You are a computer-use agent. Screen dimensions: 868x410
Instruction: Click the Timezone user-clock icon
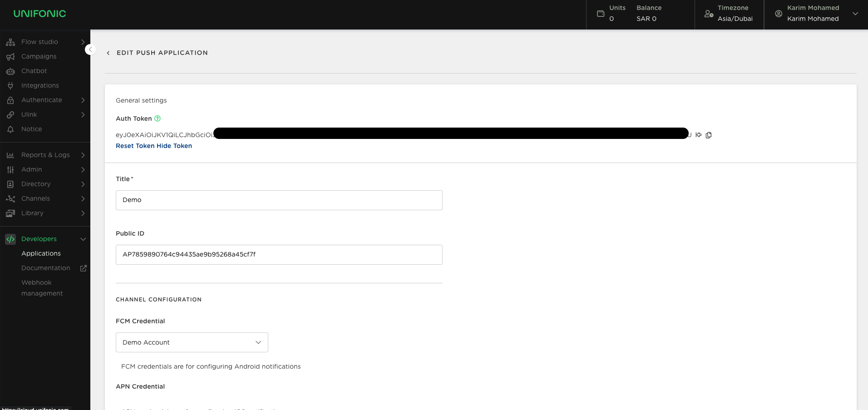(709, 14)
